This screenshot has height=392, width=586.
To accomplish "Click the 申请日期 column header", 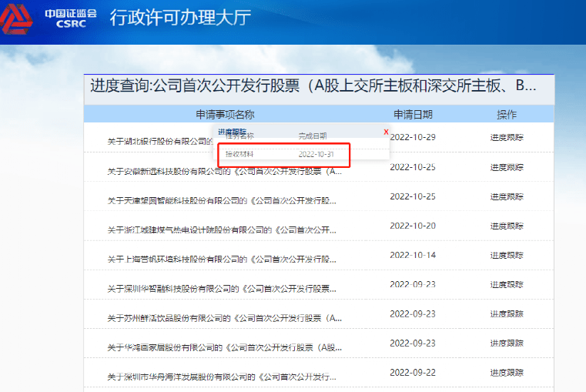I will (x=413, y=114).
